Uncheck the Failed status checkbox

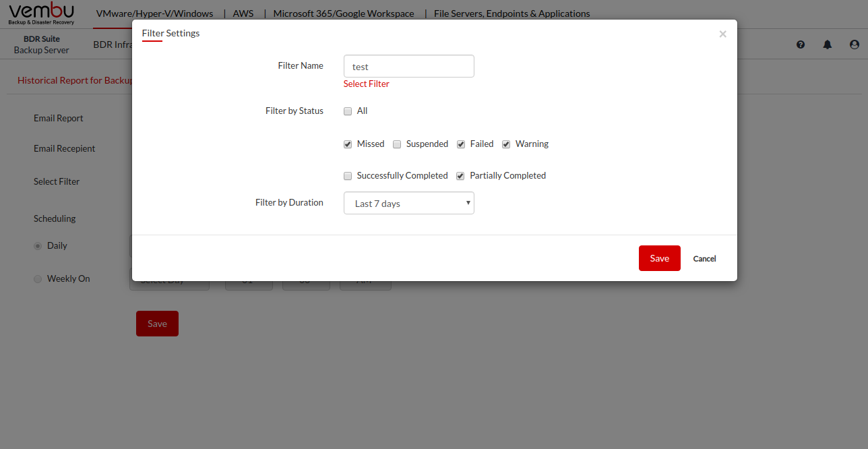[x=461, y=144]
